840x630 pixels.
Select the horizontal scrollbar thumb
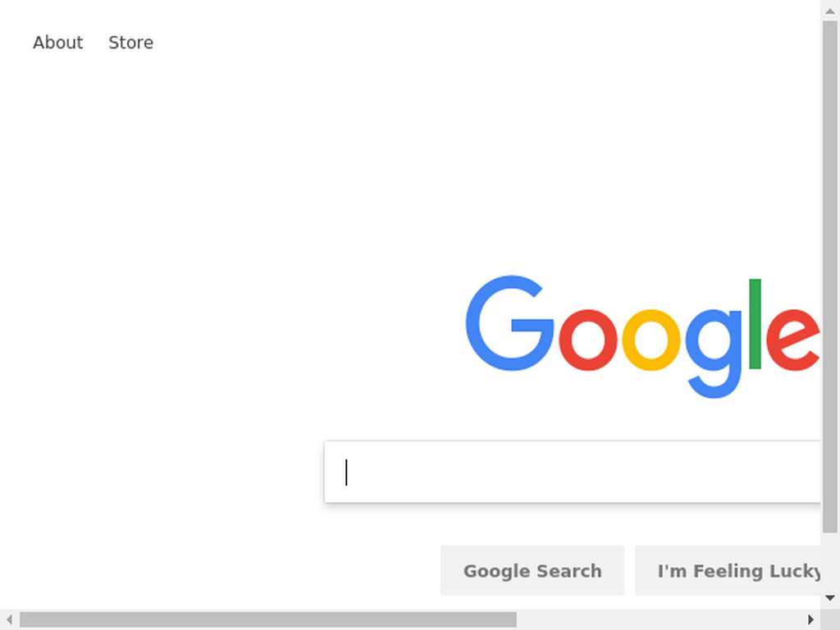click(268, 619)
